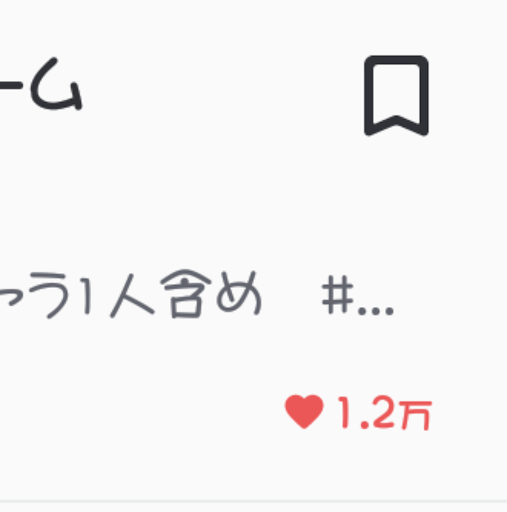Save the item using the bookmark outline
507x512 pixels.
pyautogui.click(x=396, y=96)
